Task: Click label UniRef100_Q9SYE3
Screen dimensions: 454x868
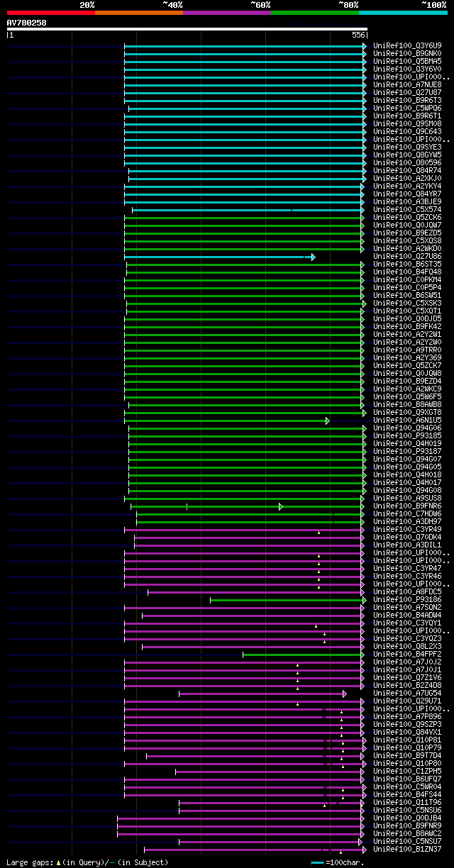Action: [x=408, y=147]
